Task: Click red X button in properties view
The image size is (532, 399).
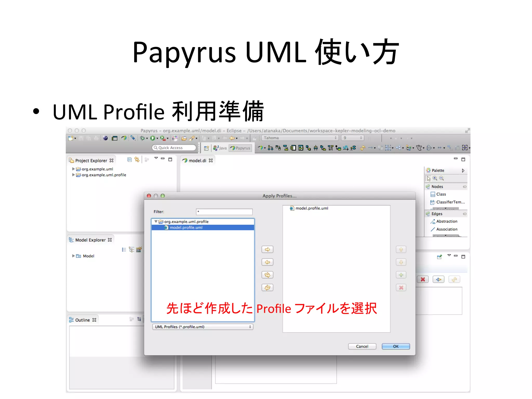Action: (x=423, y=280)
